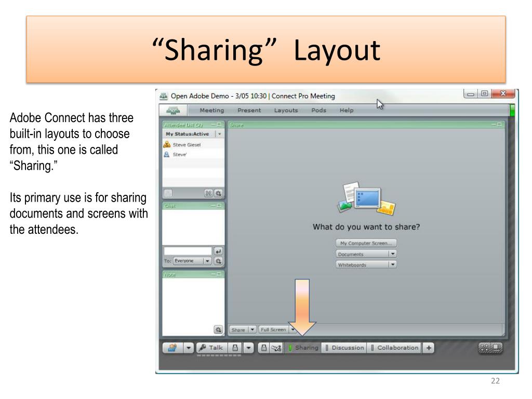This screenshot has height=399, width=532.
Task: Maximize the Chat pod
Action: click(219, 206)
